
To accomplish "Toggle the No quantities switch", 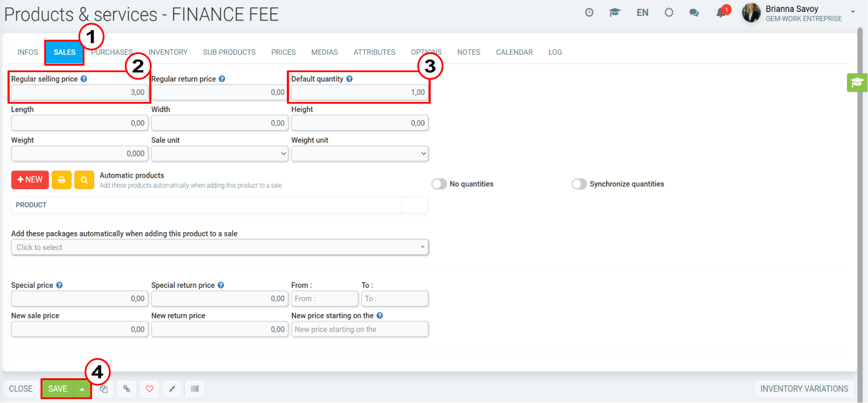I will [439, 184].
